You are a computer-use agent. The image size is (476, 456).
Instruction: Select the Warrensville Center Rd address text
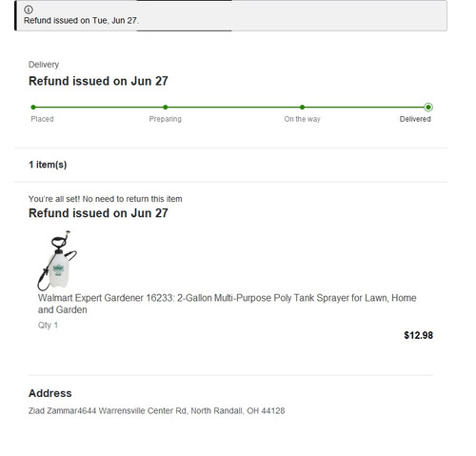coord(156,410)
